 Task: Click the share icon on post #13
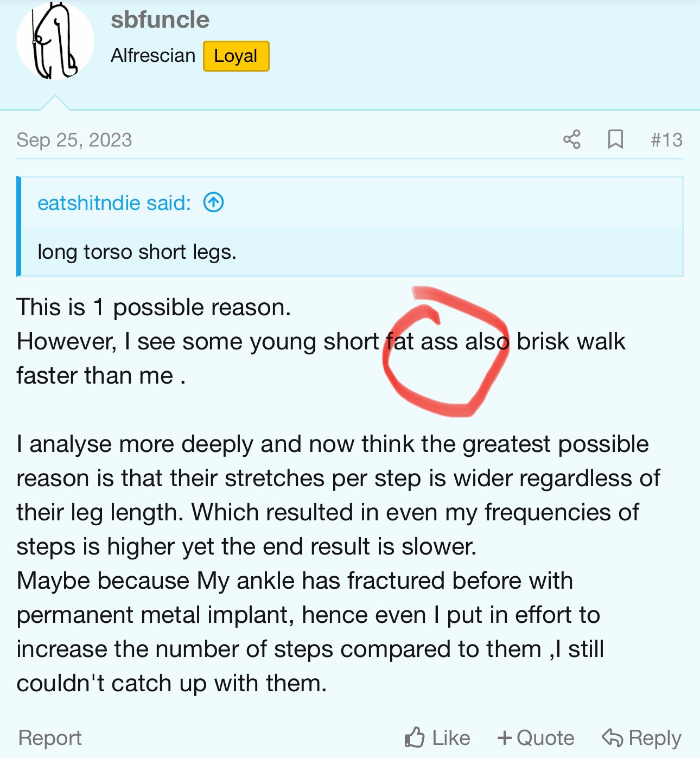point(571,139)
